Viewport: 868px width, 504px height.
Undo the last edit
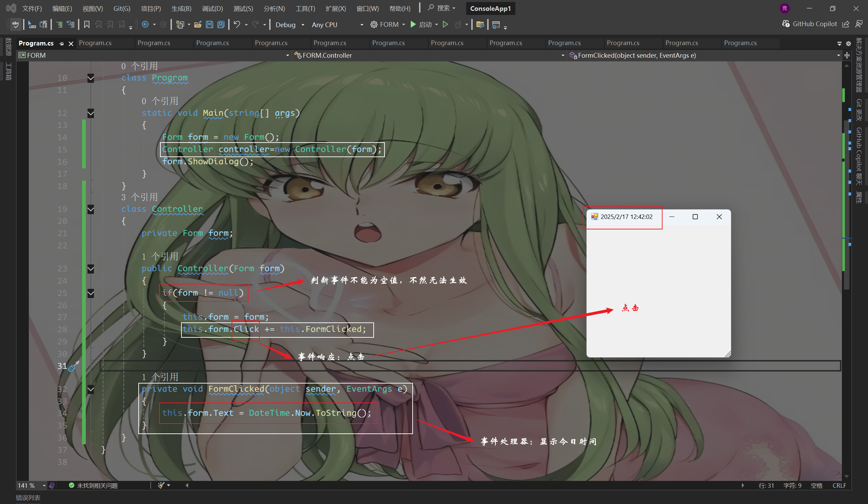[237, 24]
